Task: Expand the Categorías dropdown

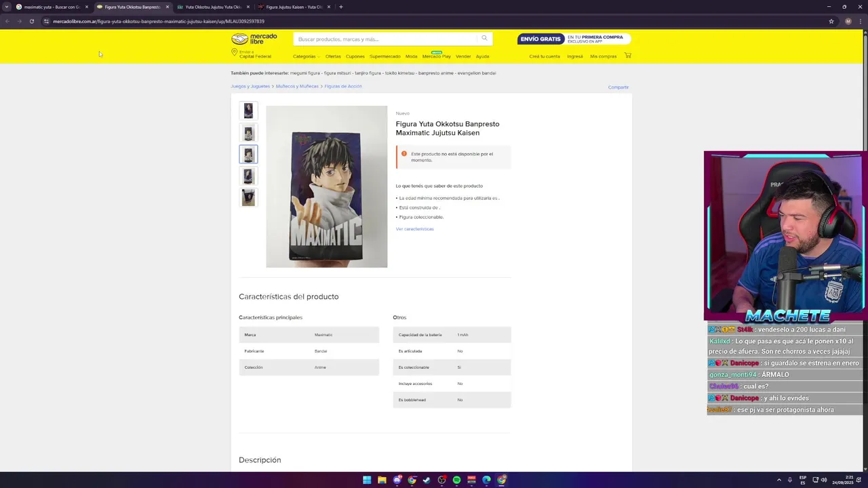Action: click(x=306, y=56)
